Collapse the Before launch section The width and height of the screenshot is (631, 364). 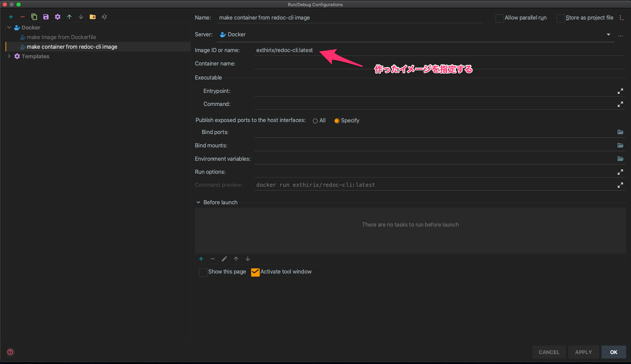198,203
